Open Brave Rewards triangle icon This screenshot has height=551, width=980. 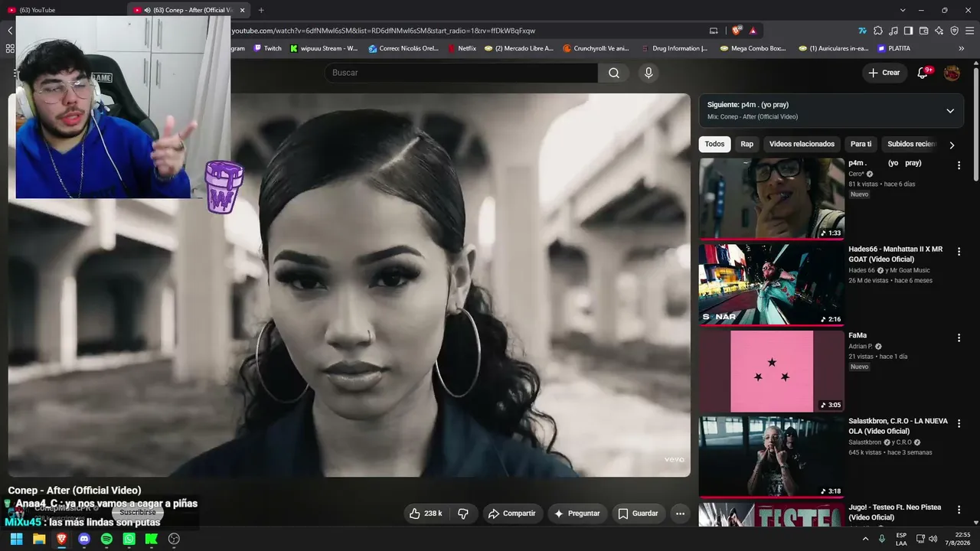pos(753,31)
